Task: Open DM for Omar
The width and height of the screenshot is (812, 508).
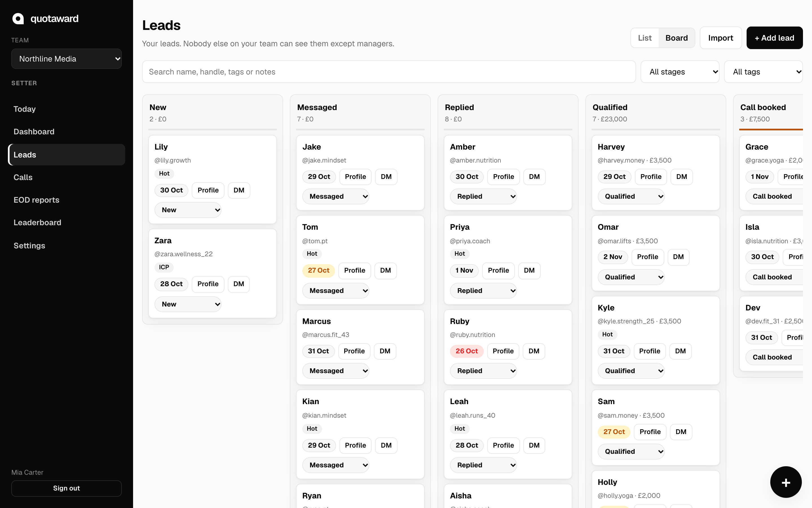Action: click(678, 257)
